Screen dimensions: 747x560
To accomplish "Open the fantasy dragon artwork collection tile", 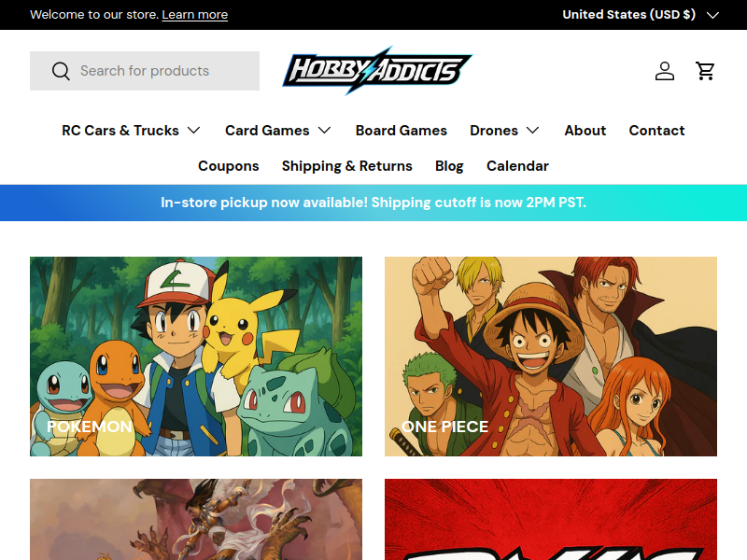I will point(196,520).
